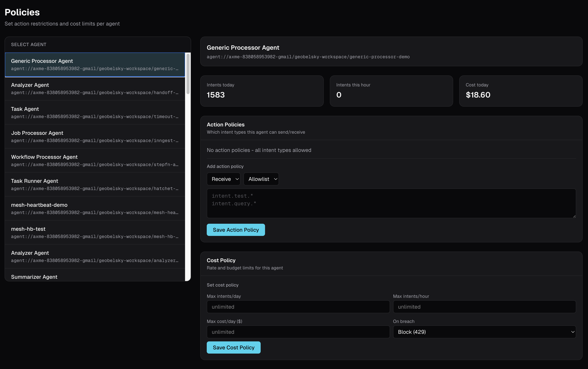Click the agent list scrollbar thumb
Viewport: 588px width, 369px height.
tap(188, 74)
